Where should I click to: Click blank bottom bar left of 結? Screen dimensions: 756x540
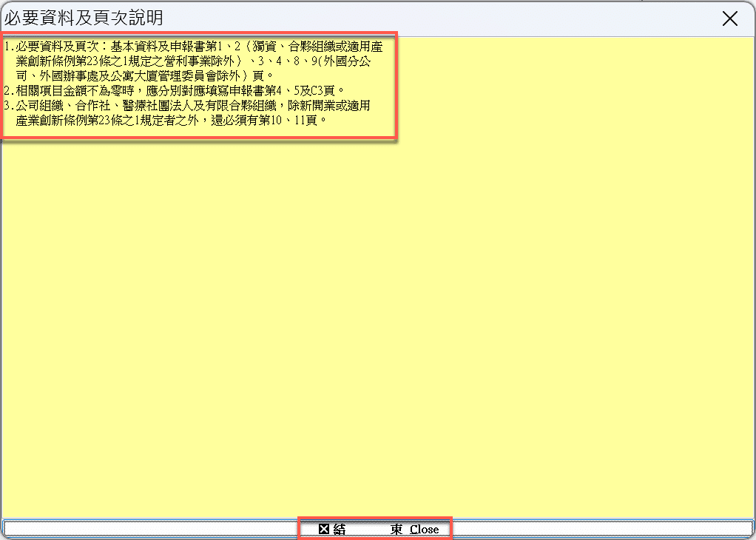[x=149, y=529]
